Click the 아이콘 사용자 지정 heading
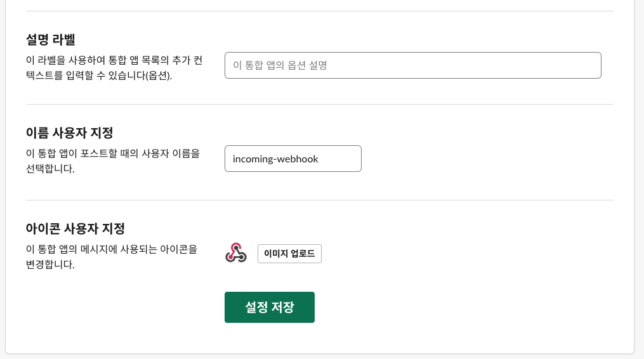This screenshot has height=359, width=644. pyautogui.click(x=75, y=228)
